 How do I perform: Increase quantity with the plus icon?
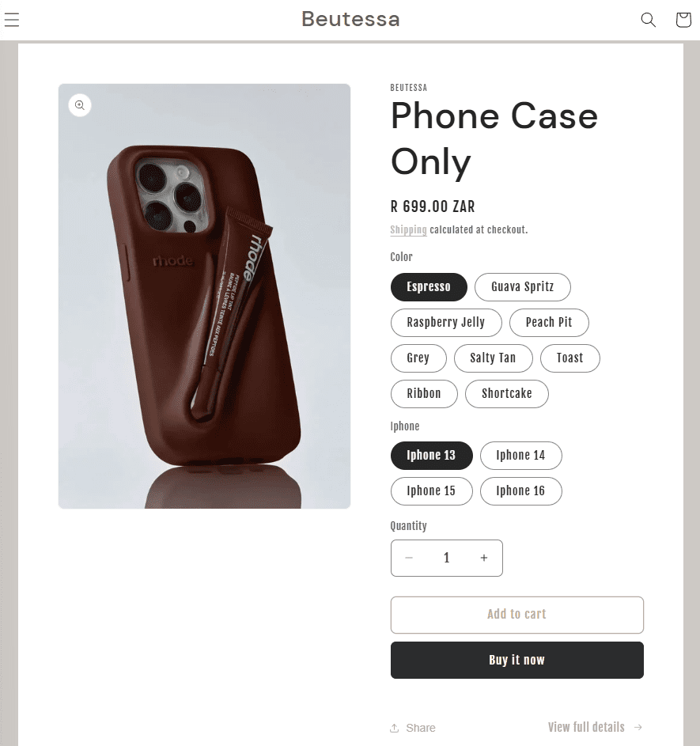click(x=483, y=558)
